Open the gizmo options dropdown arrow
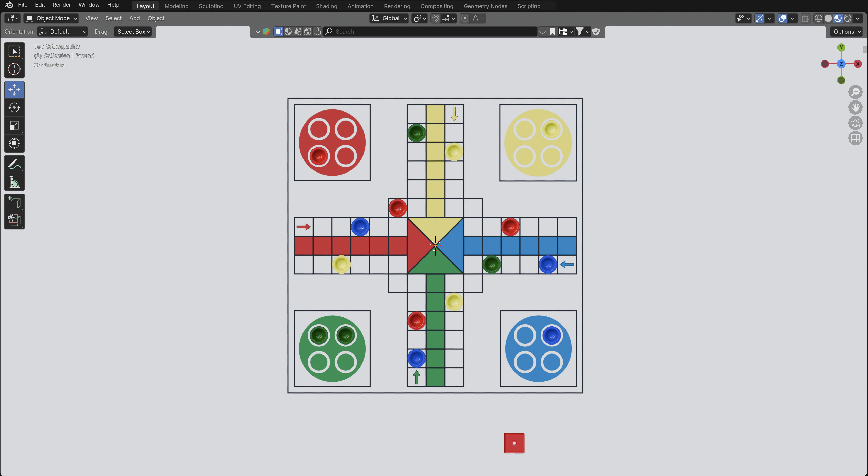The image size is (868, 476). click(769, 18)
